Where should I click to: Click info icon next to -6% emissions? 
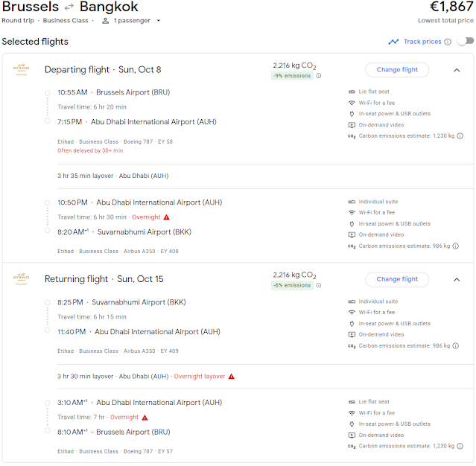coord(318,285)
